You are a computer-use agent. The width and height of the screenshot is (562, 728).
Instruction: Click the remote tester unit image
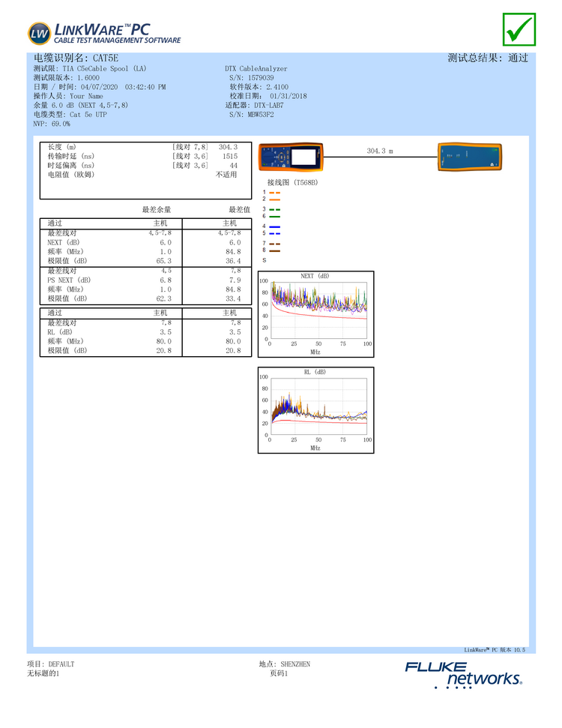pyautogui.click(x=469, y=157)
